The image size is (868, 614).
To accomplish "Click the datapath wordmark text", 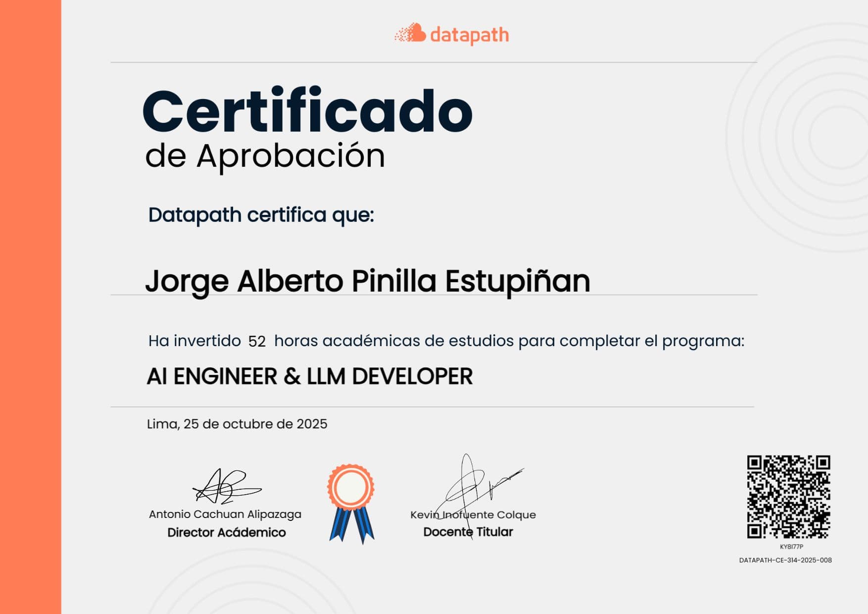I will pyautogui.click(x=469, y=35).
